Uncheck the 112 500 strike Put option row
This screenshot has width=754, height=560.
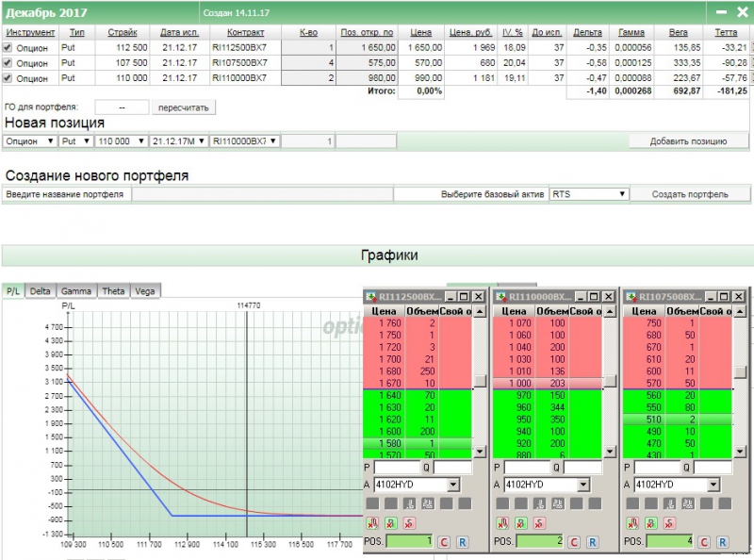(8, 47)
